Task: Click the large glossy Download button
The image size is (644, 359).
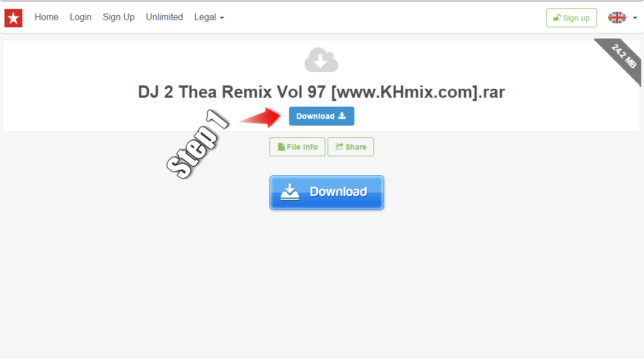Action: (x=326, y=193)
